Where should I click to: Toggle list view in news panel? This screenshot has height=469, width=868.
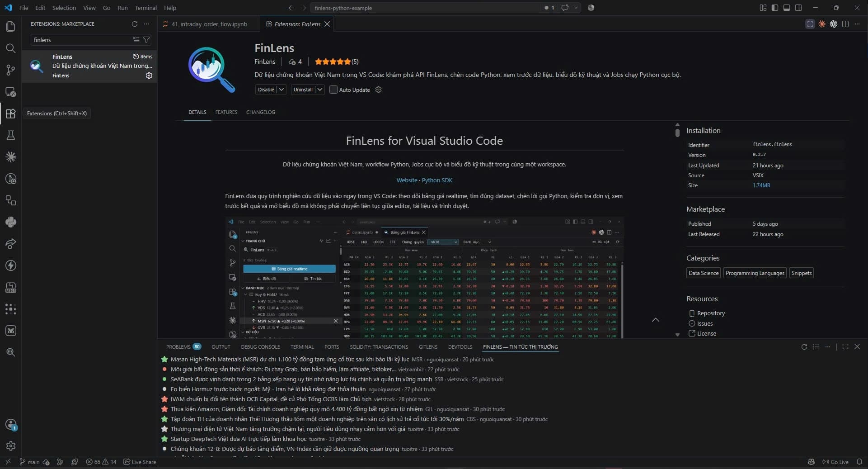[x=816, y=347]
